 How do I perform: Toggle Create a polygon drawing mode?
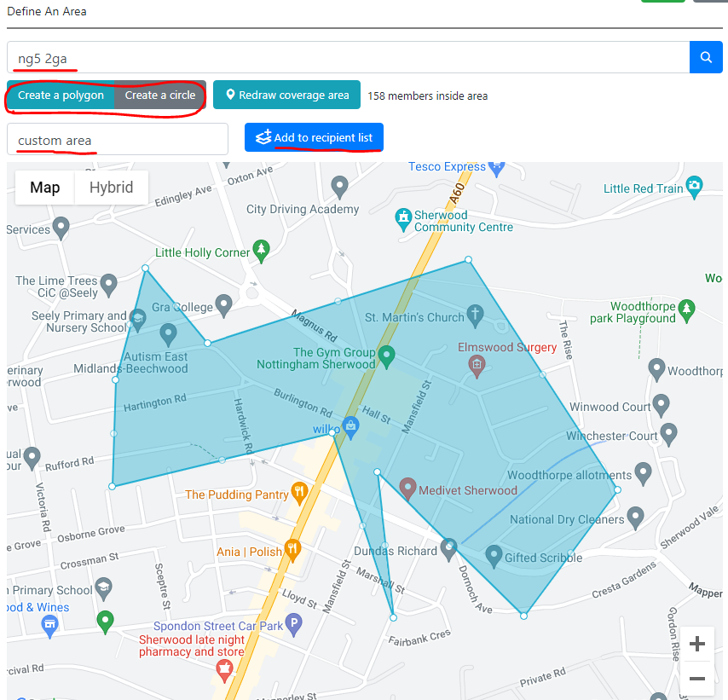61,95
